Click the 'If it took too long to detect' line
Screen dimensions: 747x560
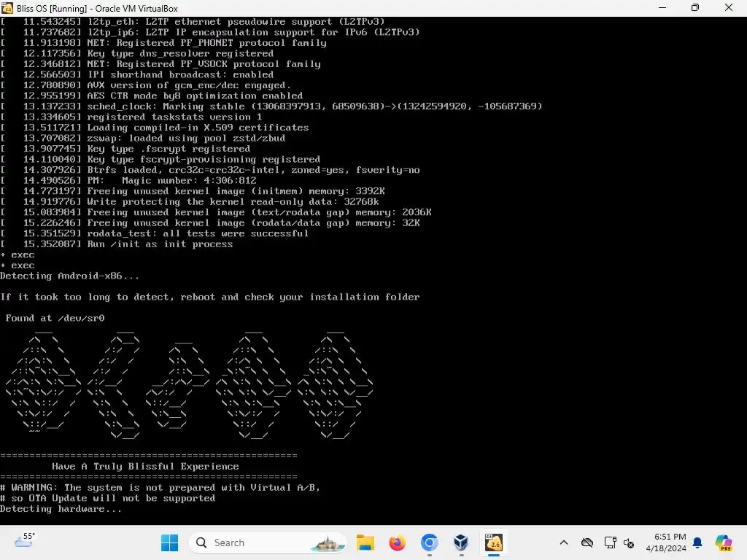[210, 297]
